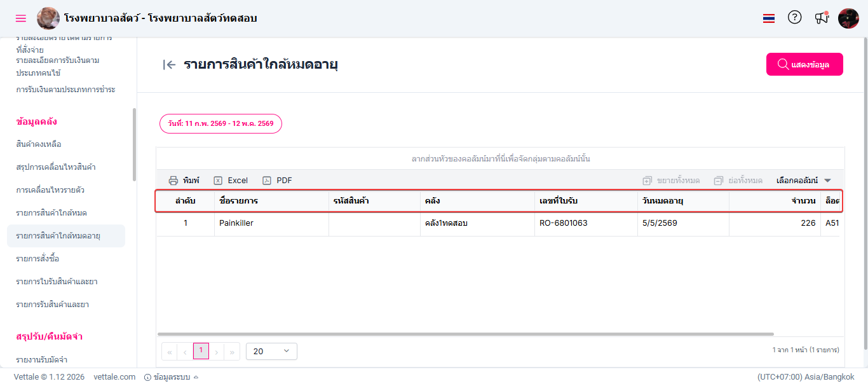Open the announcements megaphone icon
Screen dimensions: 868x386
click(x=822, y=18)
